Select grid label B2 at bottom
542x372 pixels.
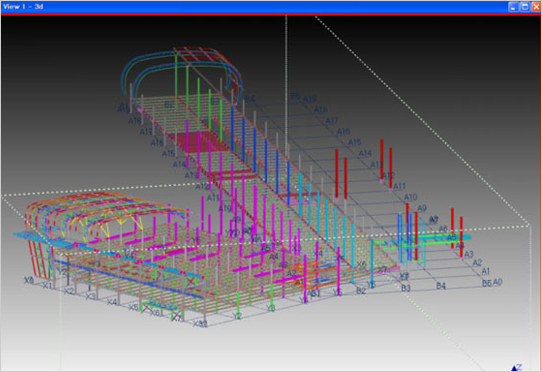(x=361, y=291)
